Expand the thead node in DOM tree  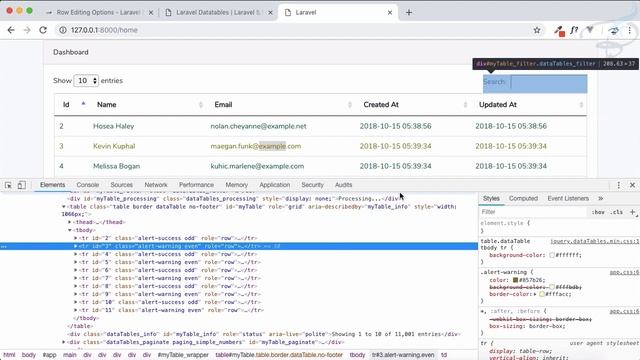click(70, 222)
